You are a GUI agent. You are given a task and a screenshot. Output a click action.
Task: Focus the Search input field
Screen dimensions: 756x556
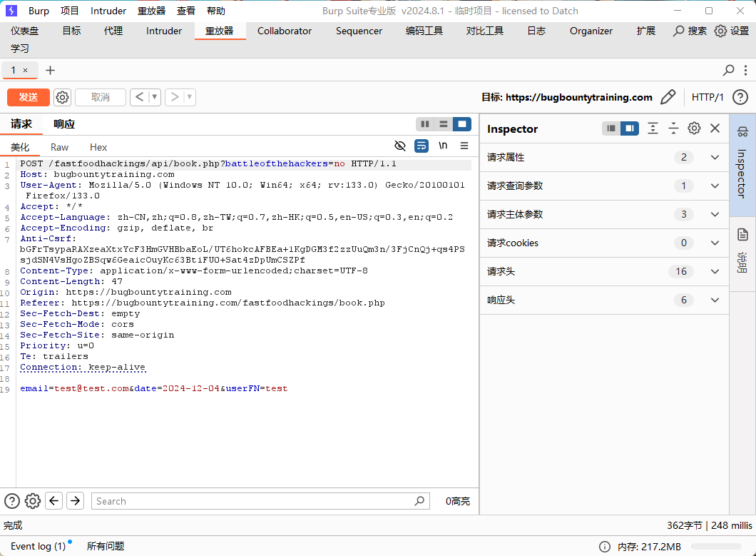coord(260,501)
